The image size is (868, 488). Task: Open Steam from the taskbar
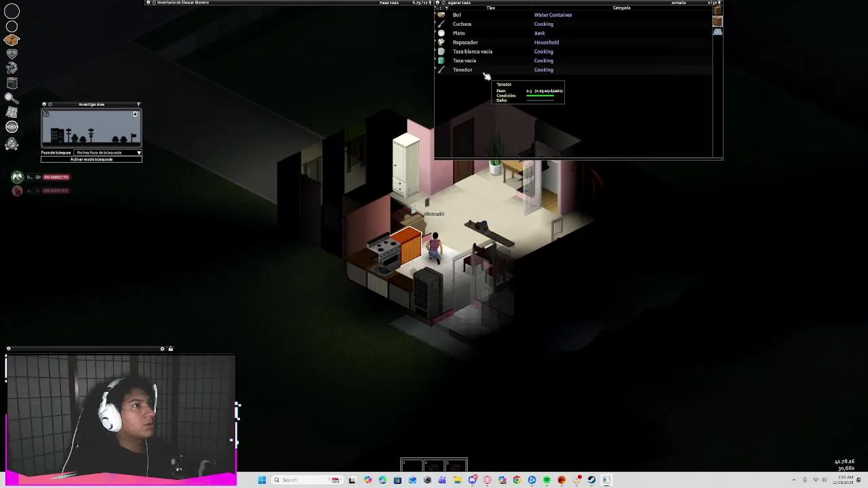click(x=591, y=480)
